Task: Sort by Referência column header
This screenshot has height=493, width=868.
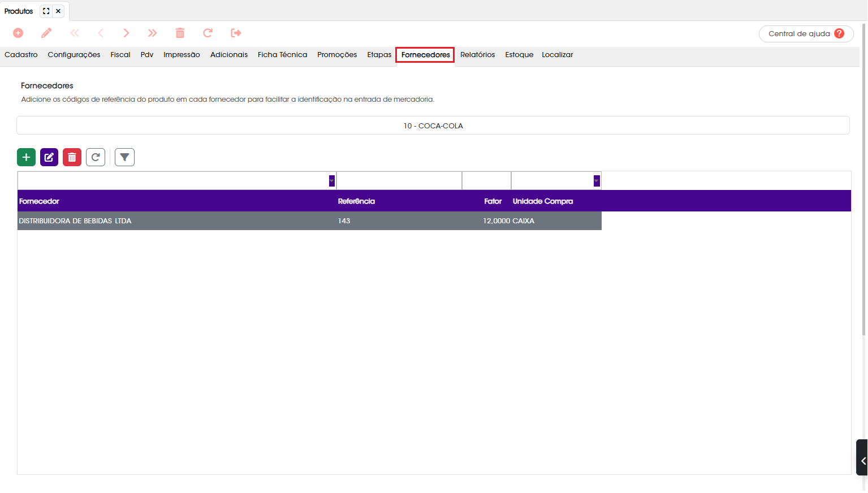Action: click(x=356, y=201)
